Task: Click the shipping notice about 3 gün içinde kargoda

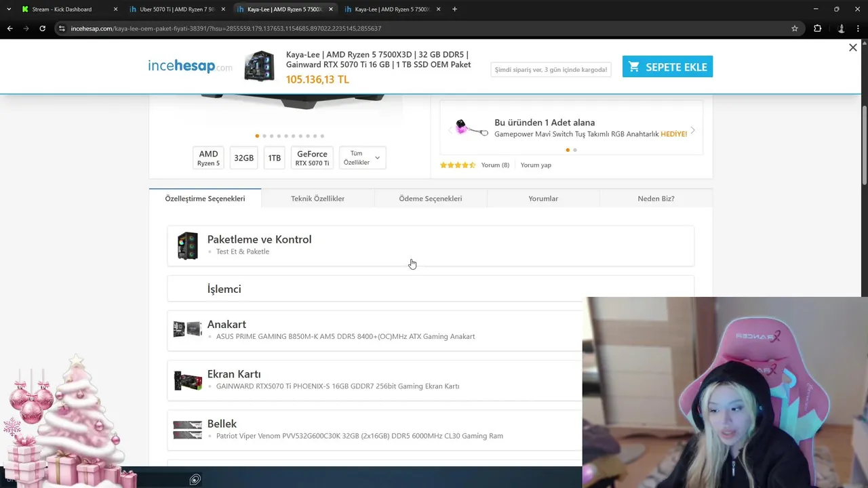Action: coord(551,69)
